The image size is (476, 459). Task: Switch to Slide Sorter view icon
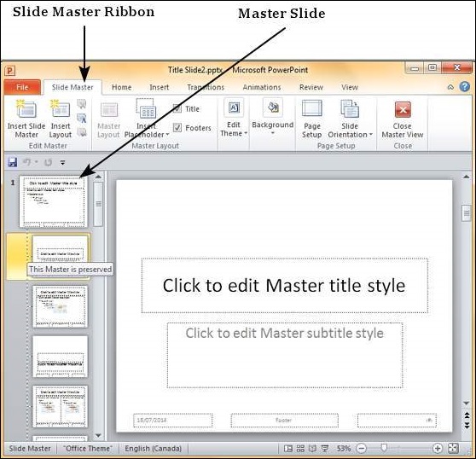point(300,449)
